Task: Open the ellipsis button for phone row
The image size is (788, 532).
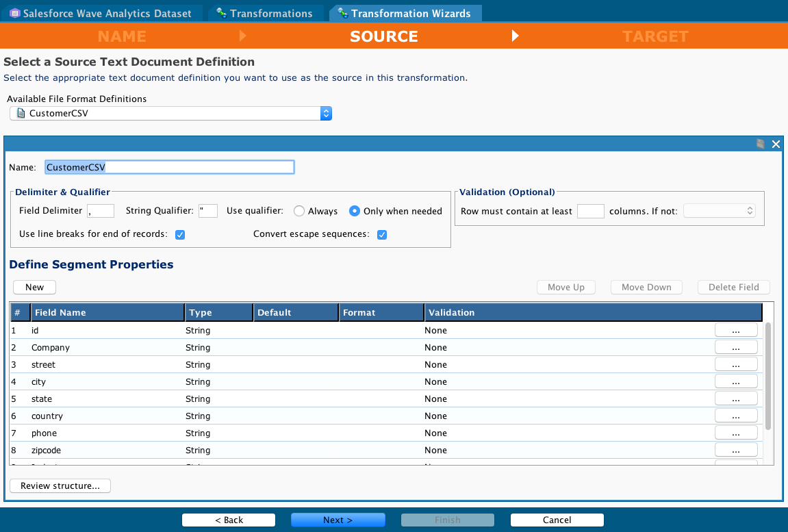Action: click(x=736, y=433)
